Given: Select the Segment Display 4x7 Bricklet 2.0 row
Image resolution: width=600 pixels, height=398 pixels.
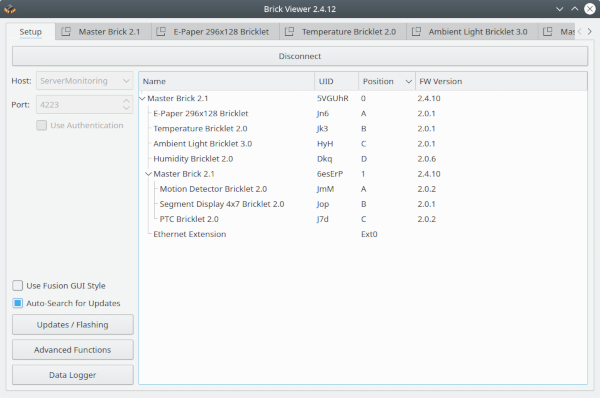Looking at the screenshot, I should coord(363,204).
